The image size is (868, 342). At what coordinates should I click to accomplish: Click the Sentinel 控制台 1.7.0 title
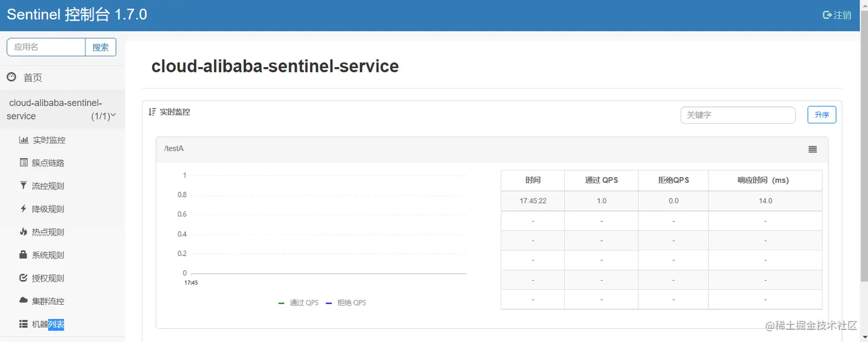click(77, 15)
